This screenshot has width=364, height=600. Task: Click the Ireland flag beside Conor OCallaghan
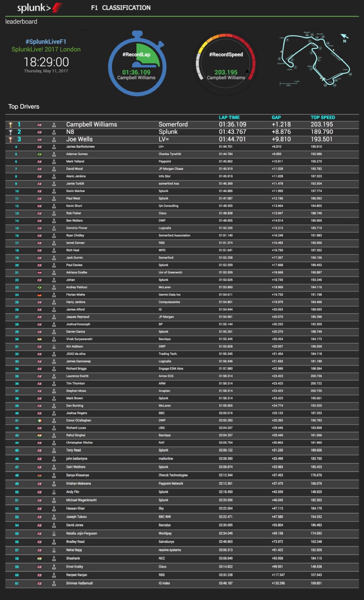pyautogui.click(x=40, y=421)
